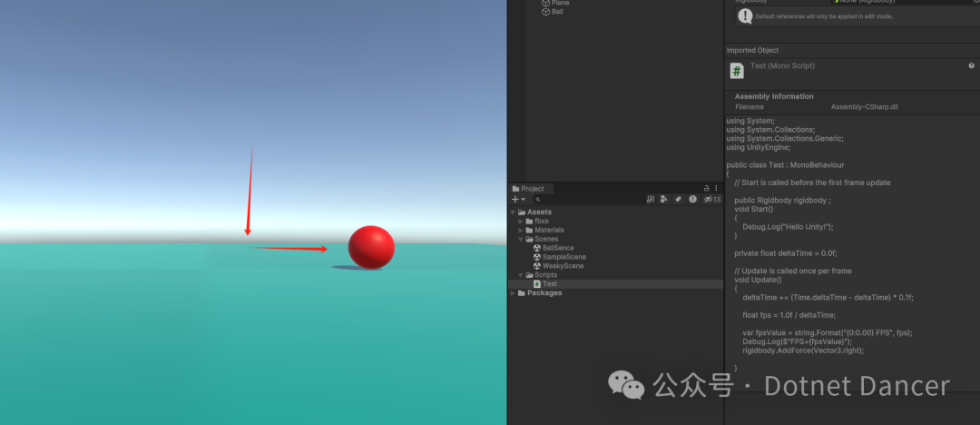Image resolution: width=980 pixels, height=425 pixels.
Task: Open the Search by Label tag icon
Action: [x=678, y=200]
